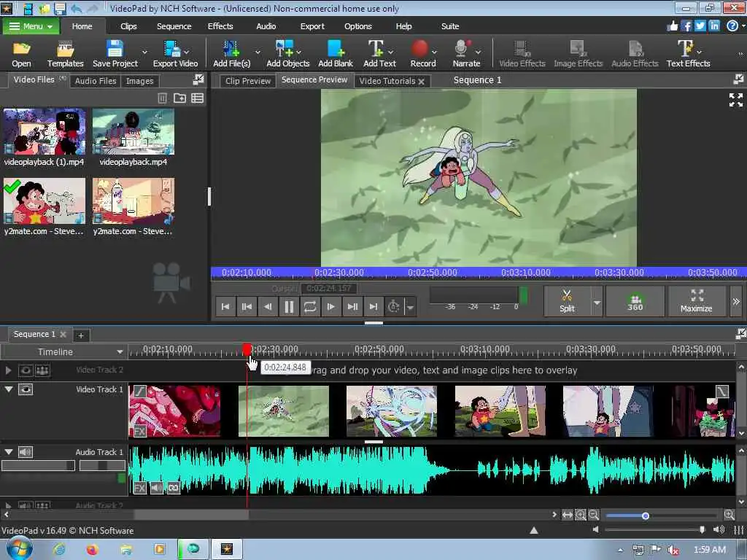The height and width of the screenshot is (560, 747).
Task: Open the Templates tool
Action: [65, 53]
